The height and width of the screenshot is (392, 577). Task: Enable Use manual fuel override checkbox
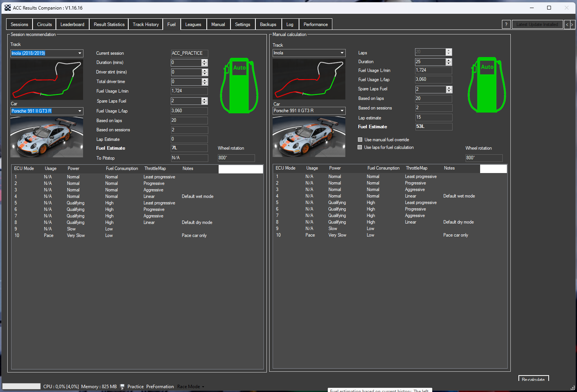[x=360, y=140]
